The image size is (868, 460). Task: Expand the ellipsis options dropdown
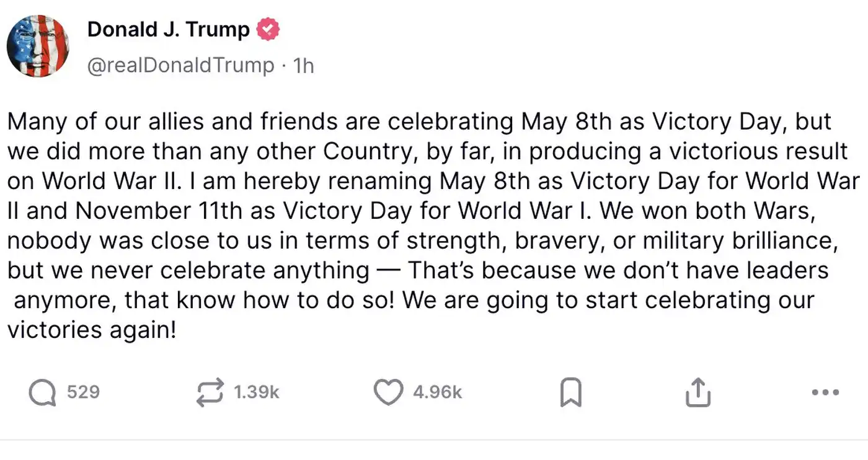click(x=825, y=391)
